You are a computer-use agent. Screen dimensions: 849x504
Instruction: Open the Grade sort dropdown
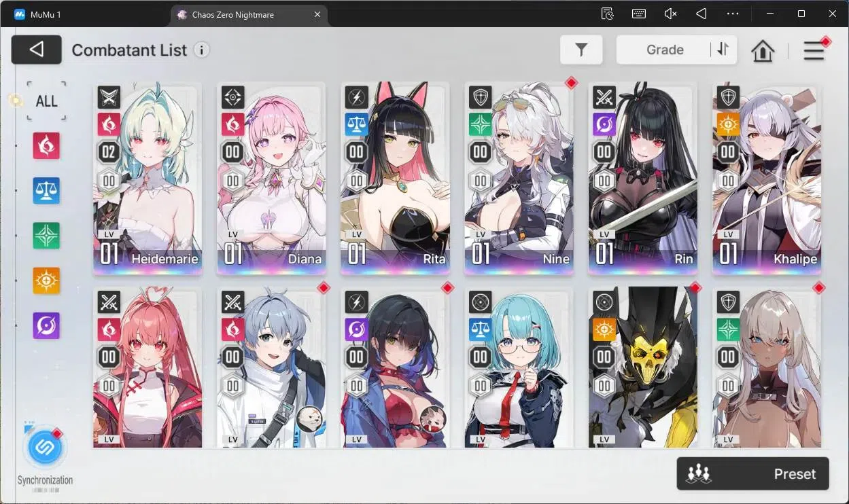click(x=664, y=50)
